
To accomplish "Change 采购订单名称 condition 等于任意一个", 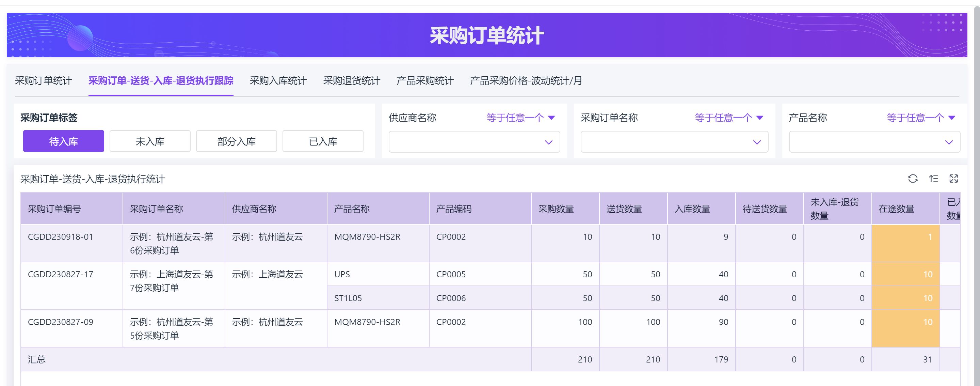I will 728,118.
